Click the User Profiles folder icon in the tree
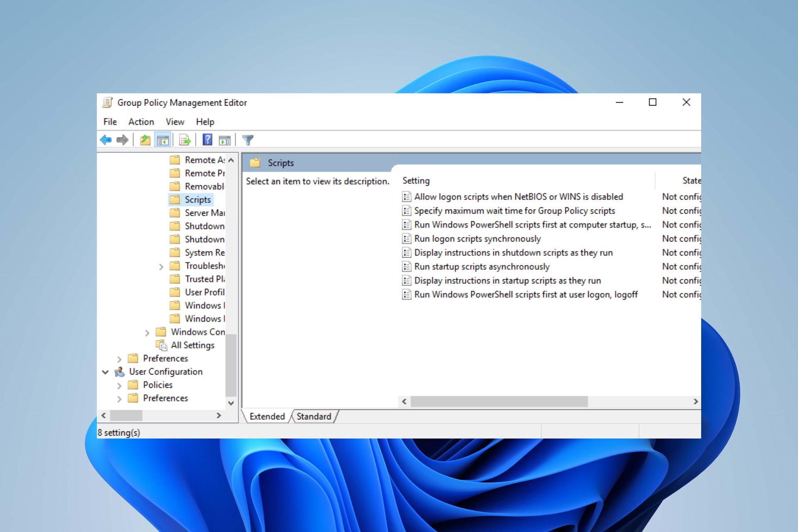Screen dimensions: 798x532 point(175,292)
